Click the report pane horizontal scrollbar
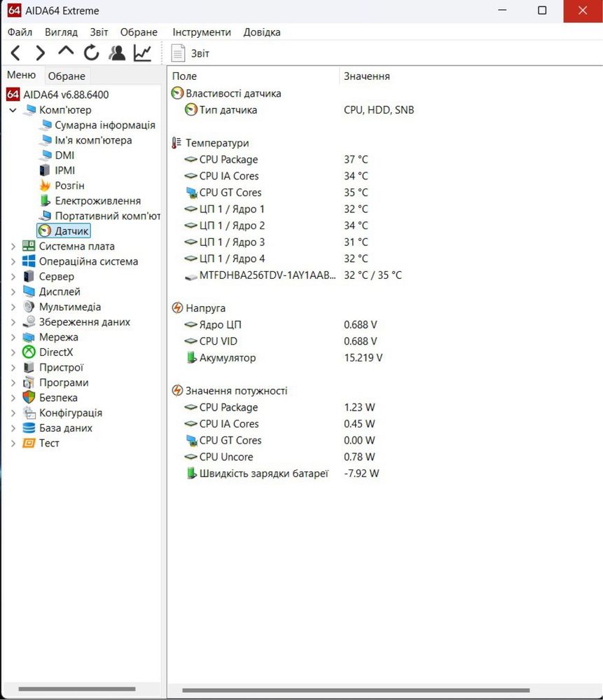 click(356, 690)
